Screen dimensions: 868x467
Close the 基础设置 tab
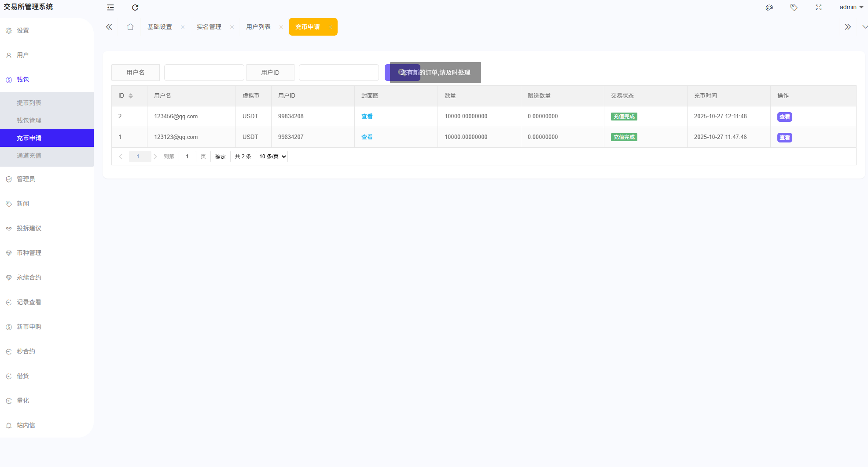pos(183,27)
